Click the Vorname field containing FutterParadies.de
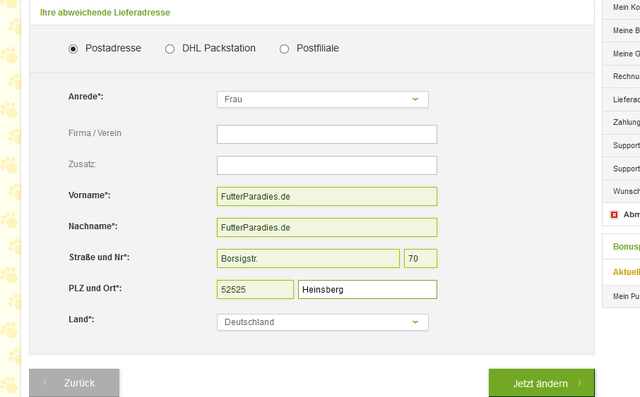 point(327,196)
